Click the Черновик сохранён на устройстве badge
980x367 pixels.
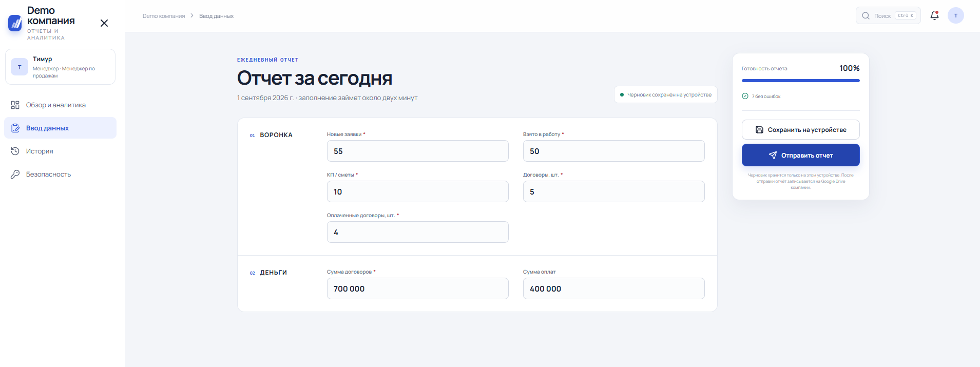[665, 94]
